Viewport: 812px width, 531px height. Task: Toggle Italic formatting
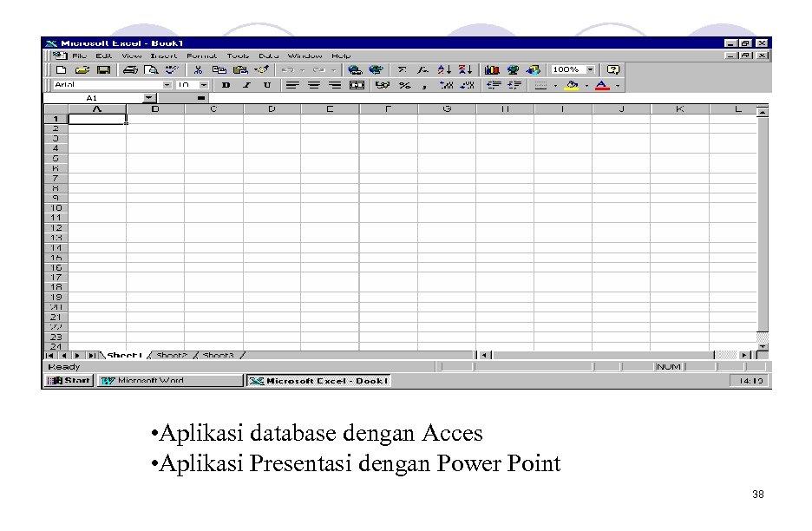[247, 86]
